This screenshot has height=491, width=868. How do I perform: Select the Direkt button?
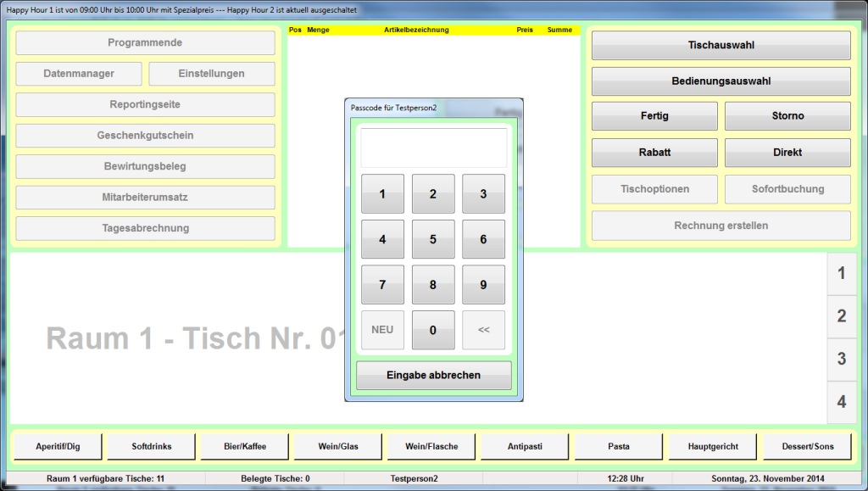(x=787, y=153)
